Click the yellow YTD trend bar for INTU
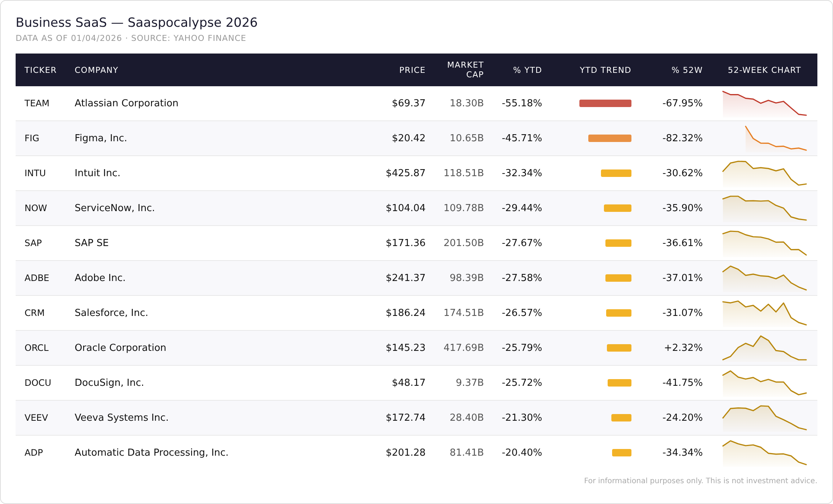Screen dimensions: 833x504 [x=616, y=173]
